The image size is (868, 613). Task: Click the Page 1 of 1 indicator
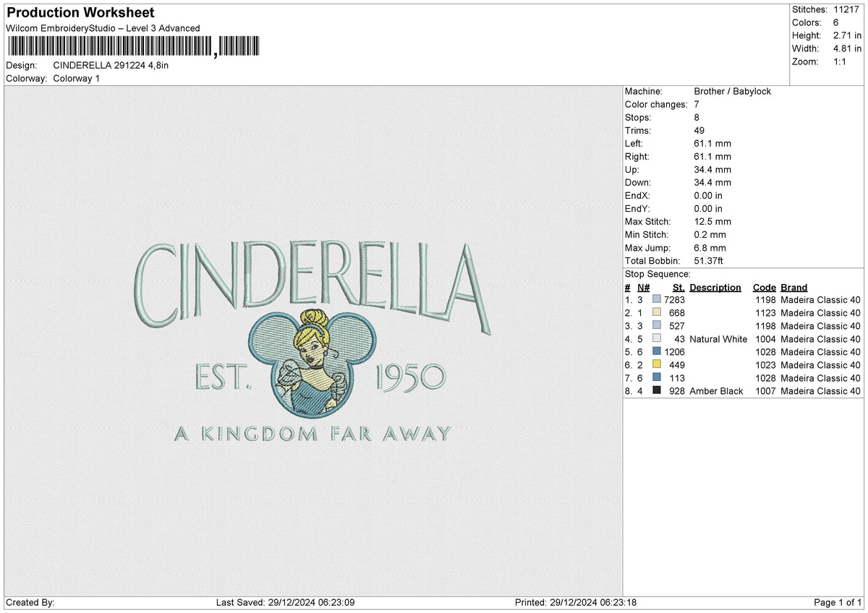click(x=838, y=603)
